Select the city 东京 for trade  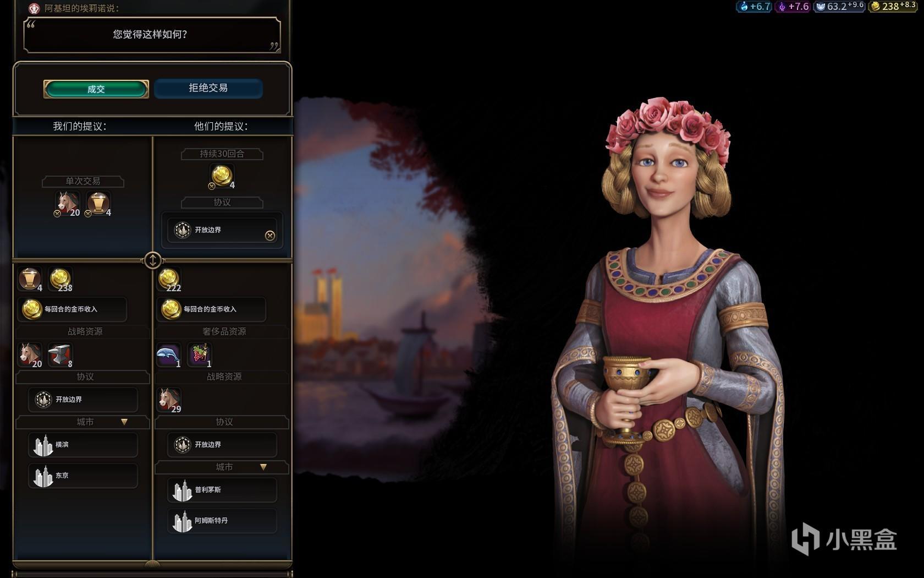coord(83,476)
